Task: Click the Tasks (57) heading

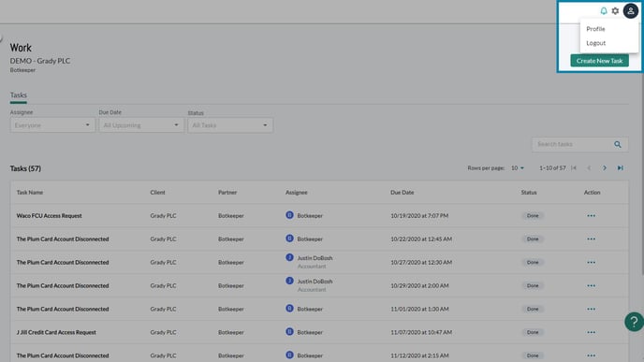Action: [x=25, y=168]
